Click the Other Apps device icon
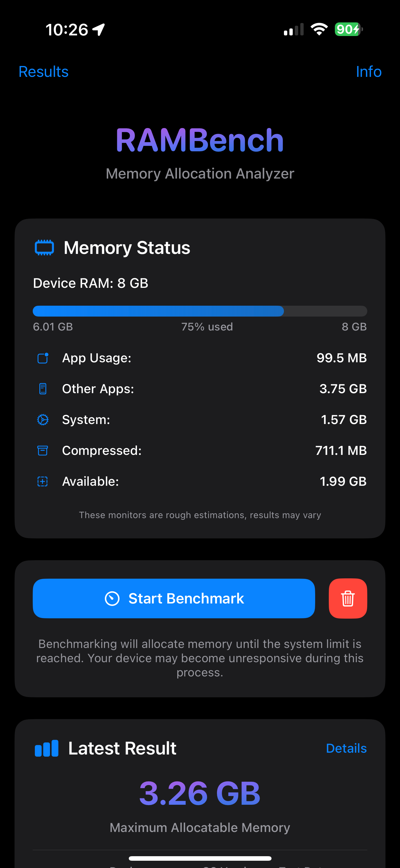400x868 pixels. (42, 389)
